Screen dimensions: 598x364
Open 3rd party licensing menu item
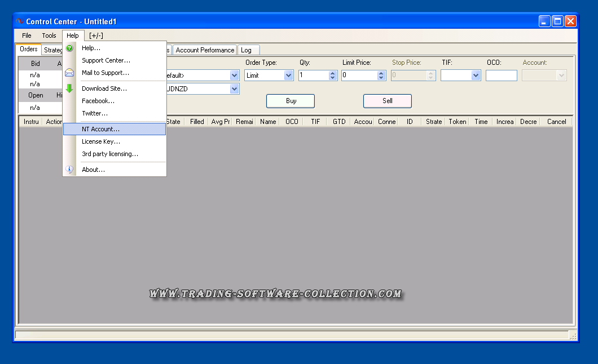110,154
